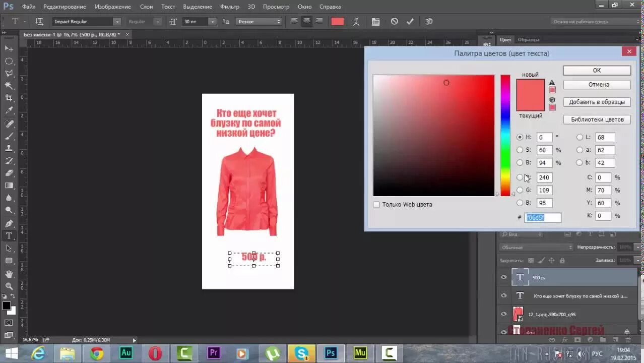Select the Magic Wand tool
644x363 pixels.
9,86
